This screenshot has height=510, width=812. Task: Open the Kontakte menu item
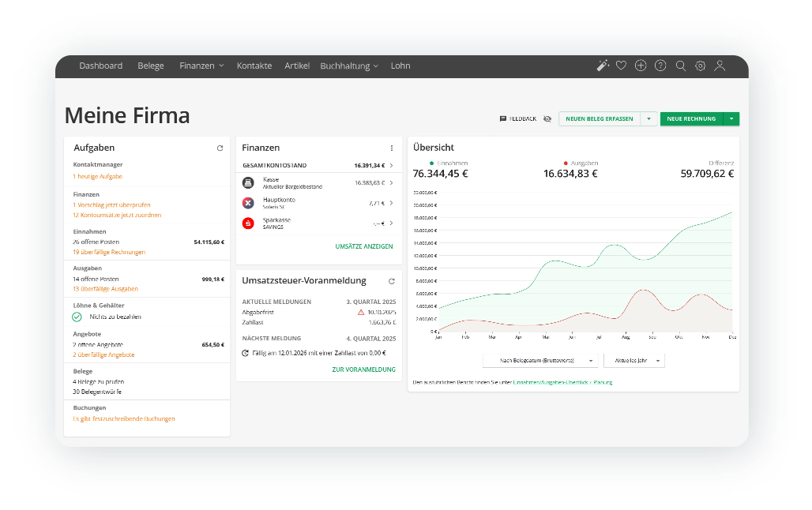254,66
